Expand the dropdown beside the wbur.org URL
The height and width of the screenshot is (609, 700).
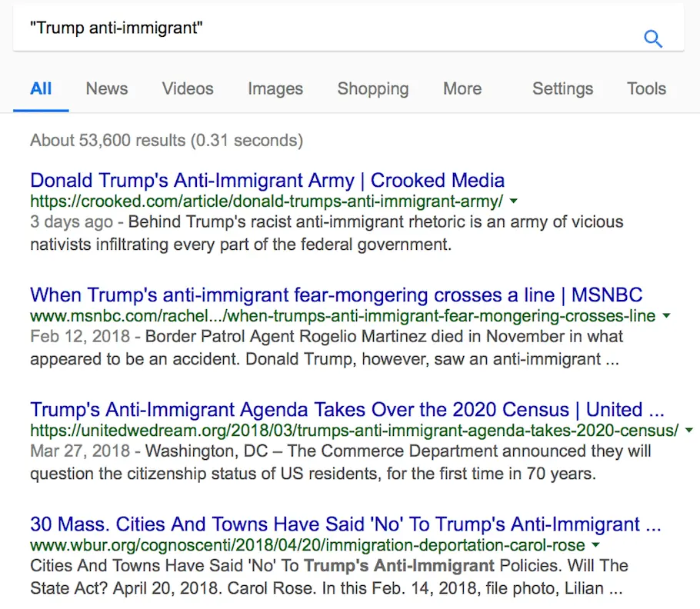(x=595, y=544)
